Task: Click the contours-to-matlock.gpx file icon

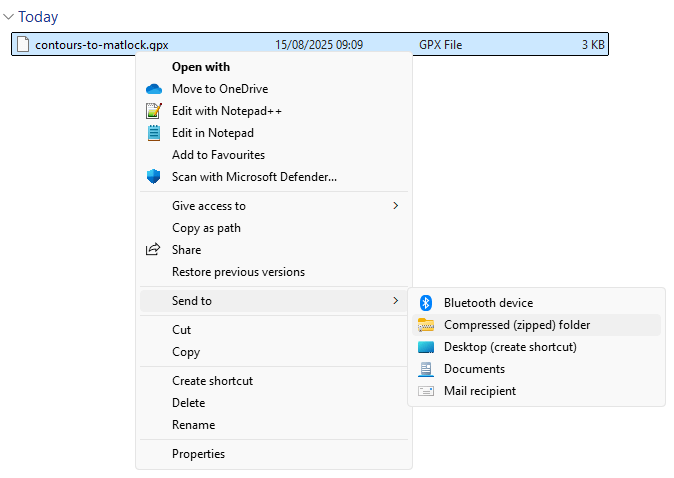Action: pos(23,44)
